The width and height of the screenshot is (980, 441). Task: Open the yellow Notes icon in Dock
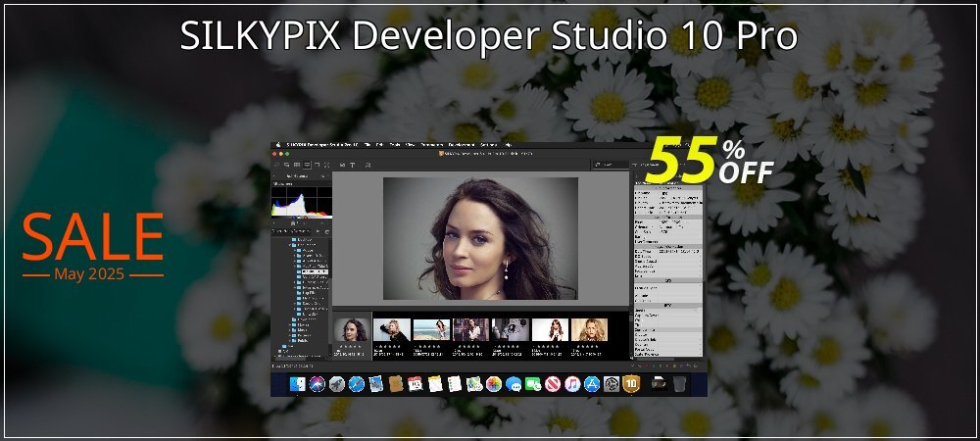tap(435, 383)
